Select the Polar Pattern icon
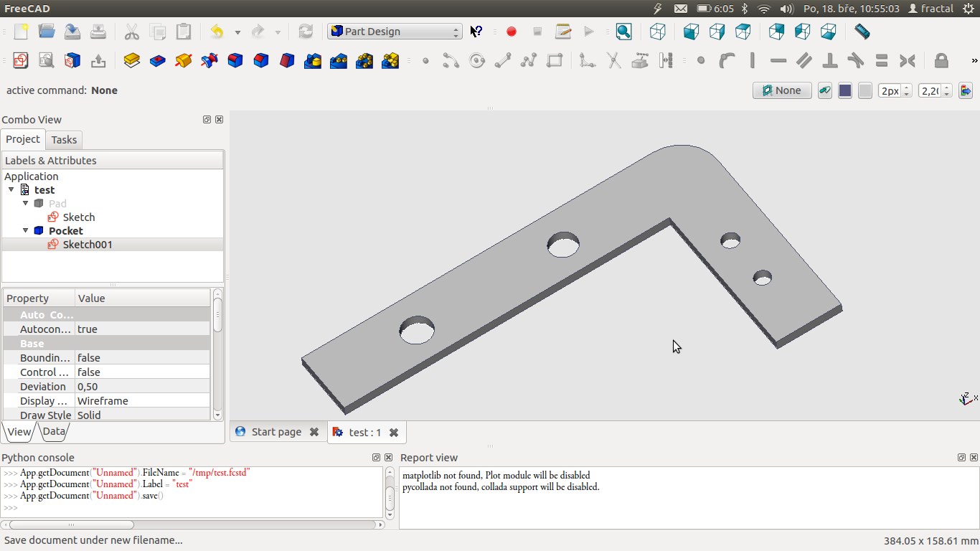Viewport: 980px width, 551px height. pyautogui.click(x=364, y=61)
